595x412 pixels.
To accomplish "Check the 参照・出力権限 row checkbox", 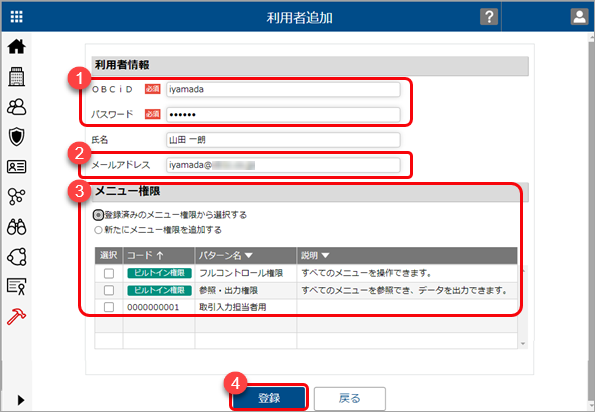I will [x=109, y=290].
